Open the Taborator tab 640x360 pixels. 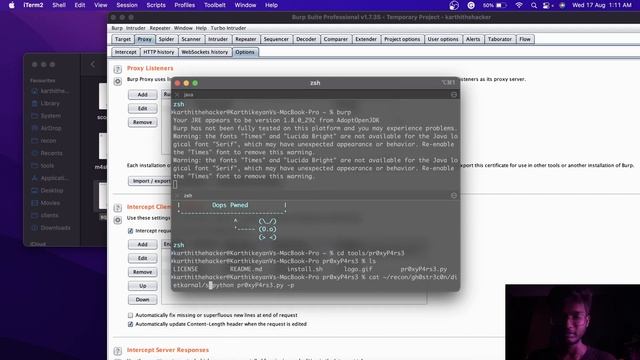click(x=500, y=39)
